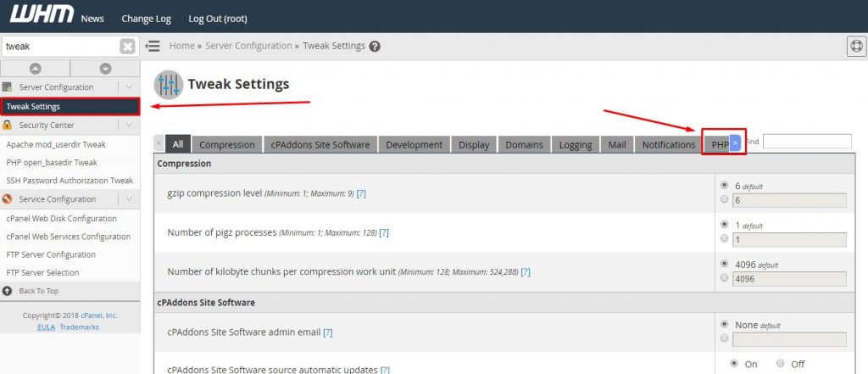
Task: Select pigz processes custom value radio
Action: 725,239
